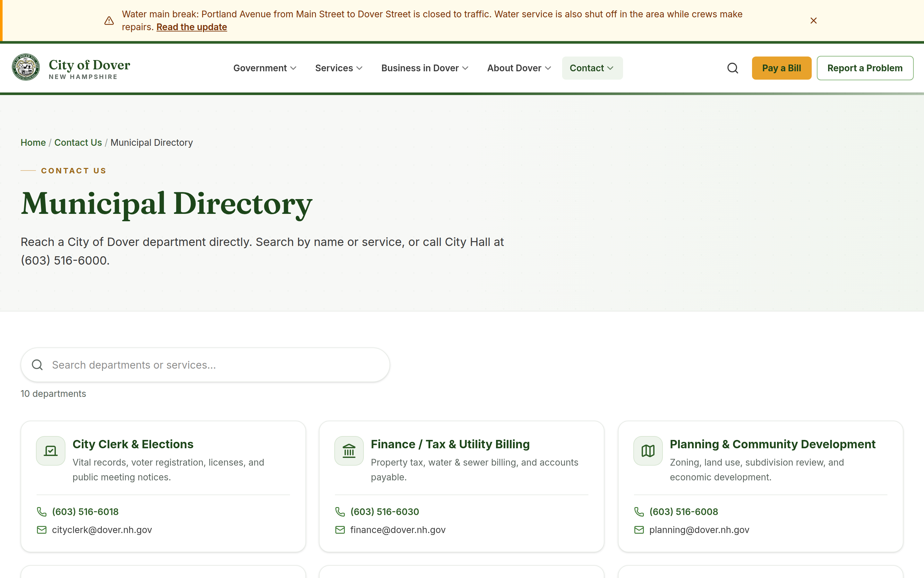Click phone icon beside (603) 516-6018
The width and height of the screenshot is (924, 578).
click(x=42, y=512)
